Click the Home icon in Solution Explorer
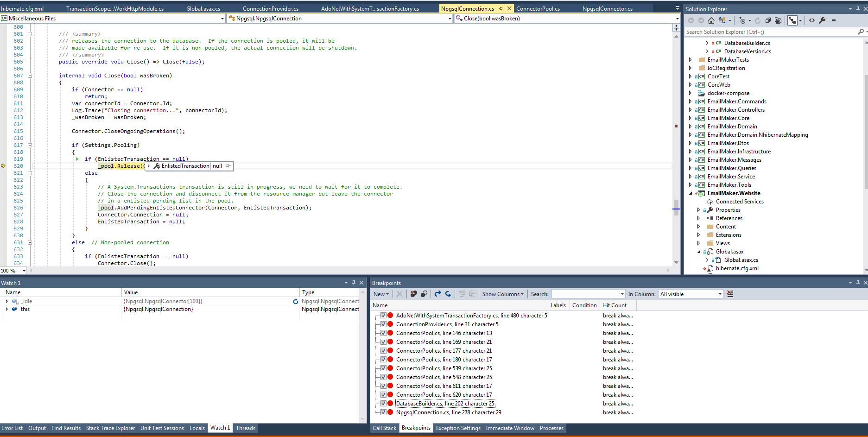Image resolution: width=868 pixels, height=437 pixels. pos(711,20)
